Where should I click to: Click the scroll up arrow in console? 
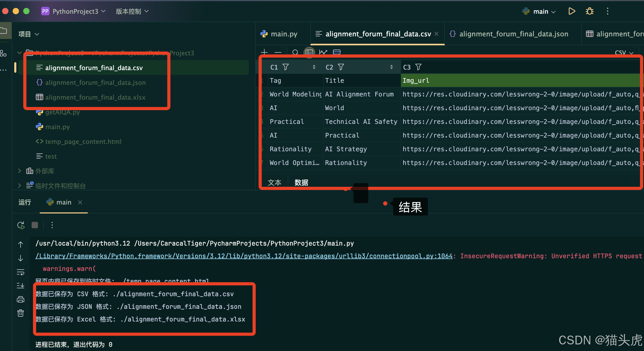(21, 245)
